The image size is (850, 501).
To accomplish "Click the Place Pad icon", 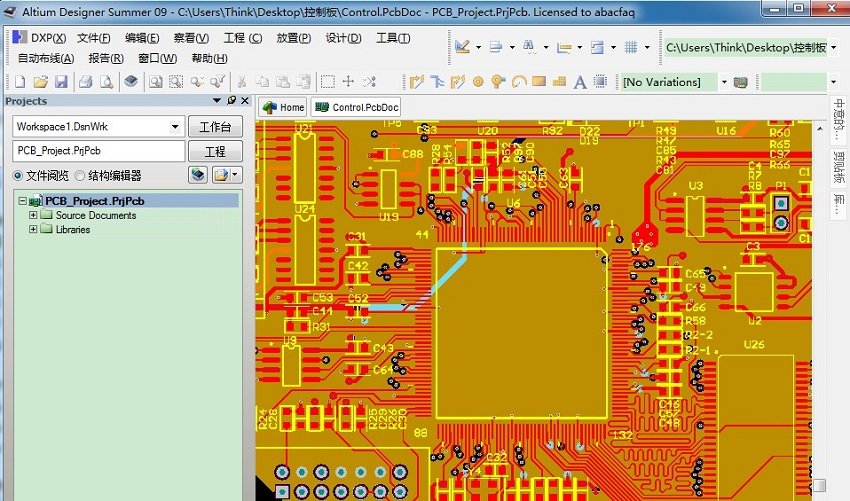I will pos(478,82).
